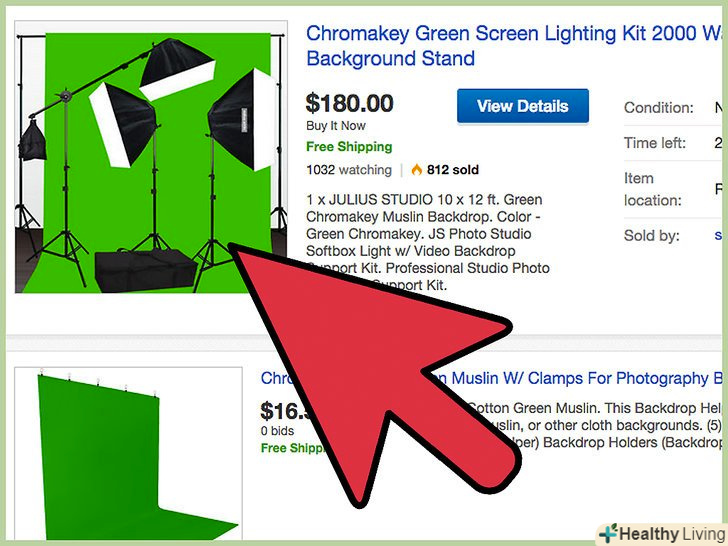Click the $180.00 price text
This screenshot has height=546, width=728.
click(349, 103)
